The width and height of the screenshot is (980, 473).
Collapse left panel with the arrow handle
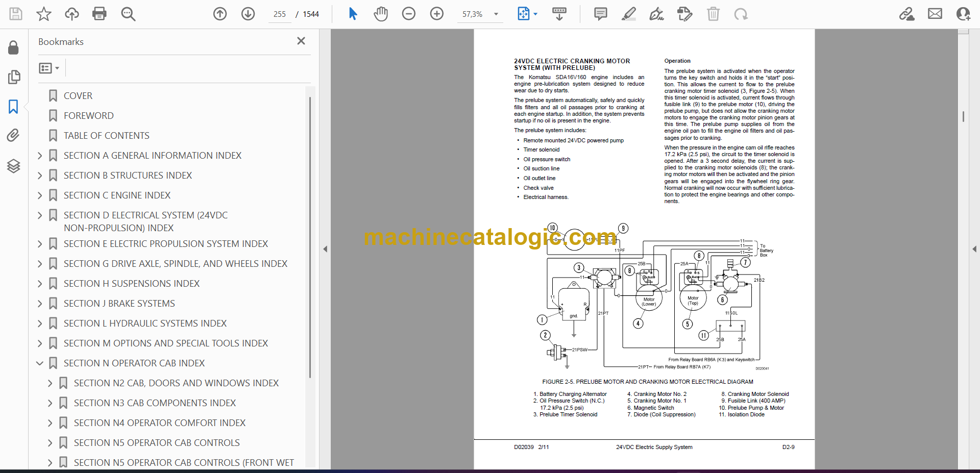pos(325,249)
